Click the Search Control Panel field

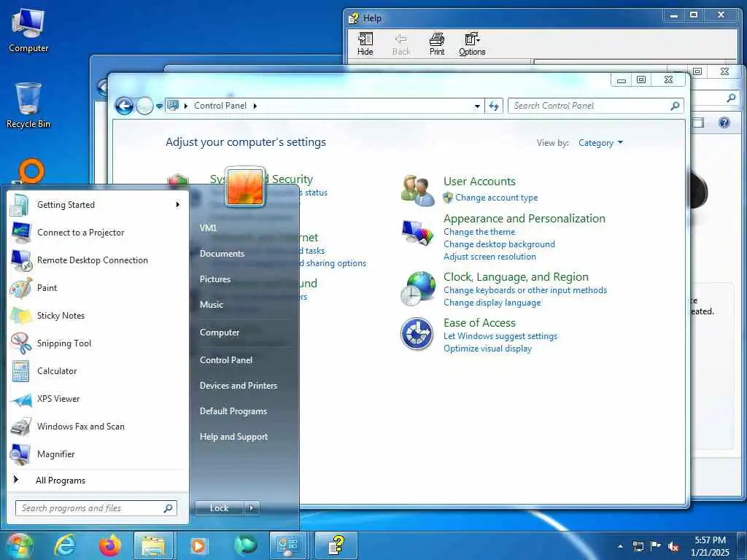point(595,106)
